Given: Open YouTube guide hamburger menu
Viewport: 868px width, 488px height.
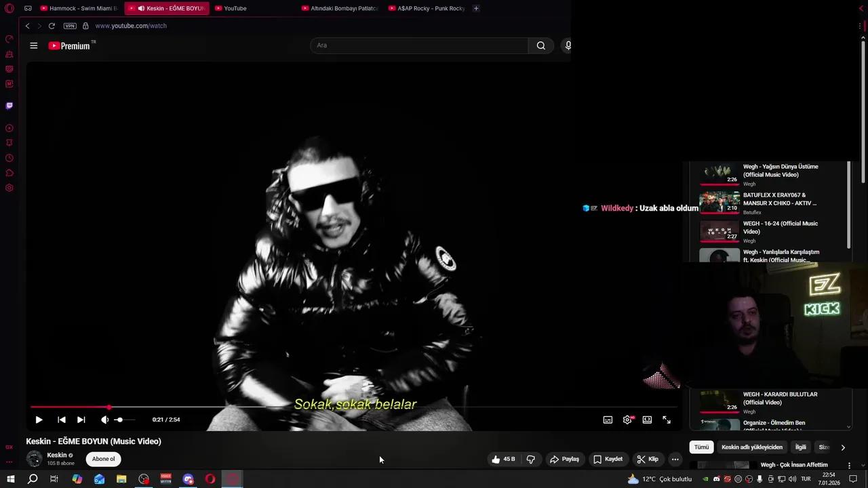Looking at the screenshot, I should (x=34, y=45).
